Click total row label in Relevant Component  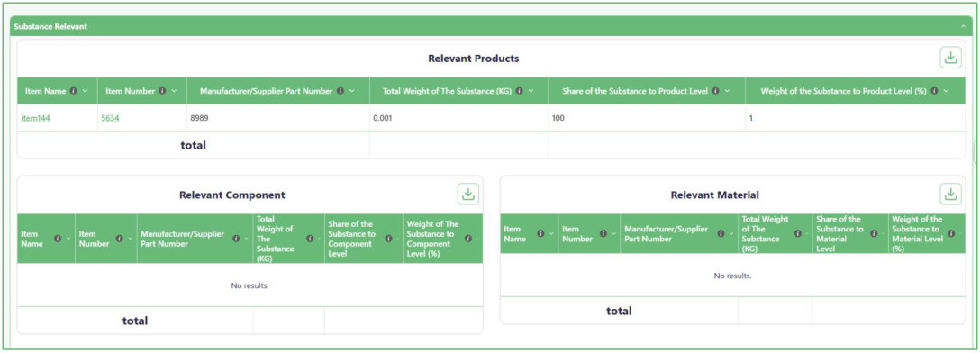[x=135, y=321]
